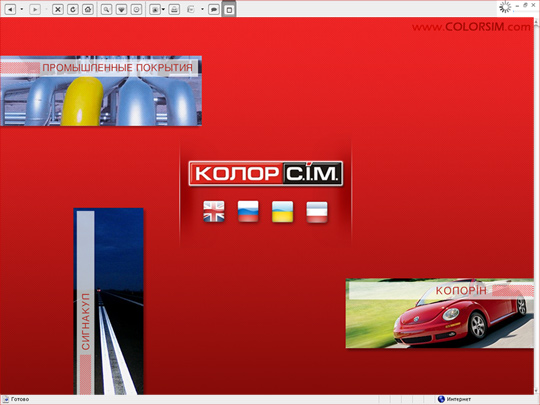
Task: Select the English UK flag language
Action: [214, 211]
